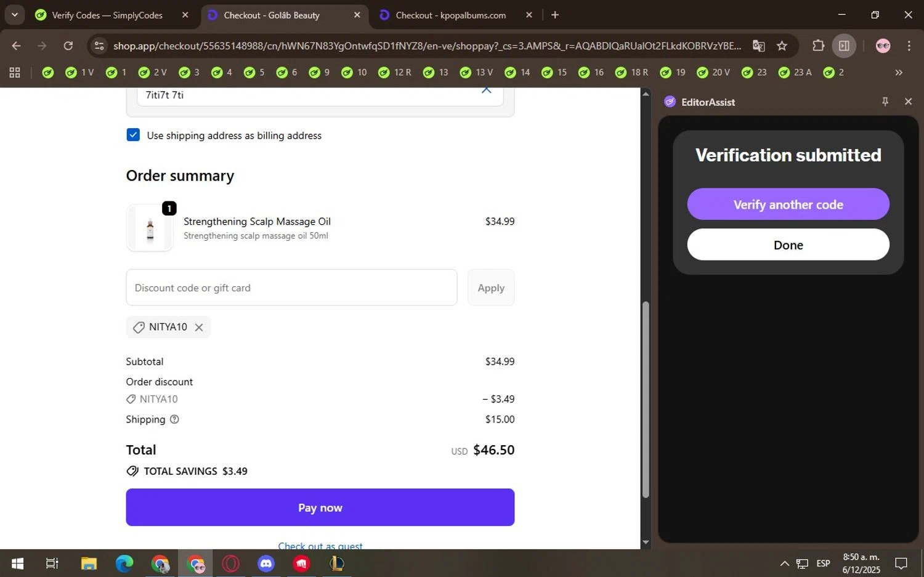Click Done in EditorAssist panel
The image size is (924, 577).
tap(788, 245)
